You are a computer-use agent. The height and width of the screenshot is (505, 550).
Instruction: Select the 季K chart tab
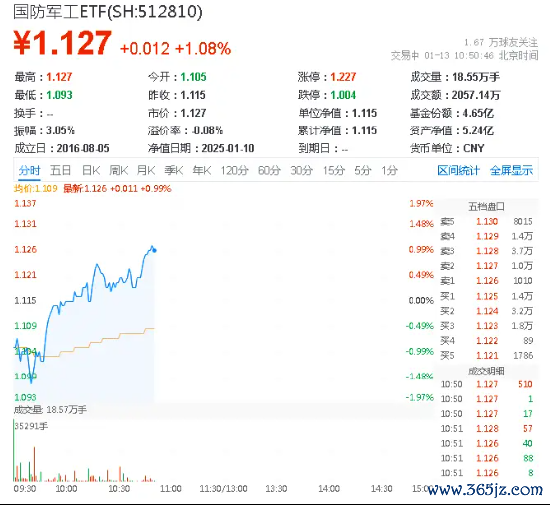click(x=174, y=170)
